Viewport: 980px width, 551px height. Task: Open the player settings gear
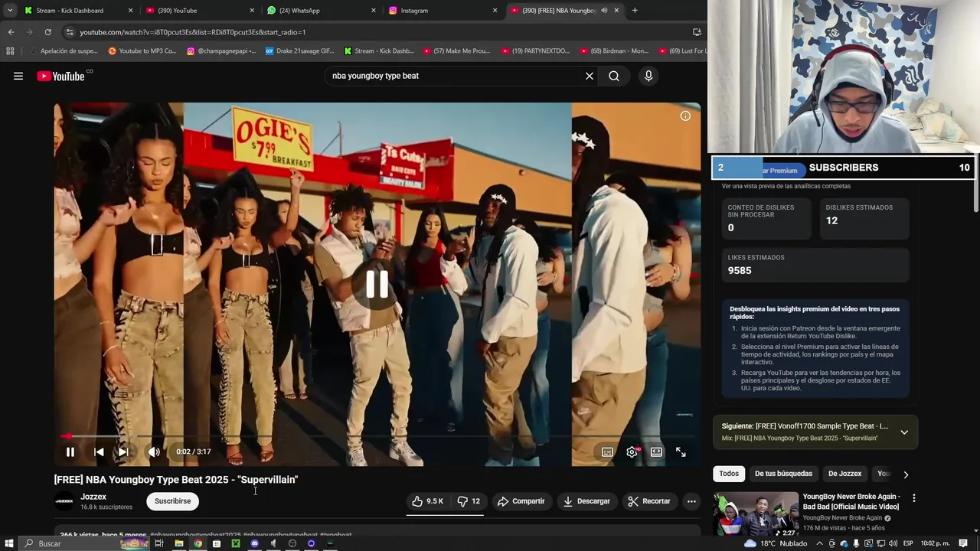coord(632,452)
